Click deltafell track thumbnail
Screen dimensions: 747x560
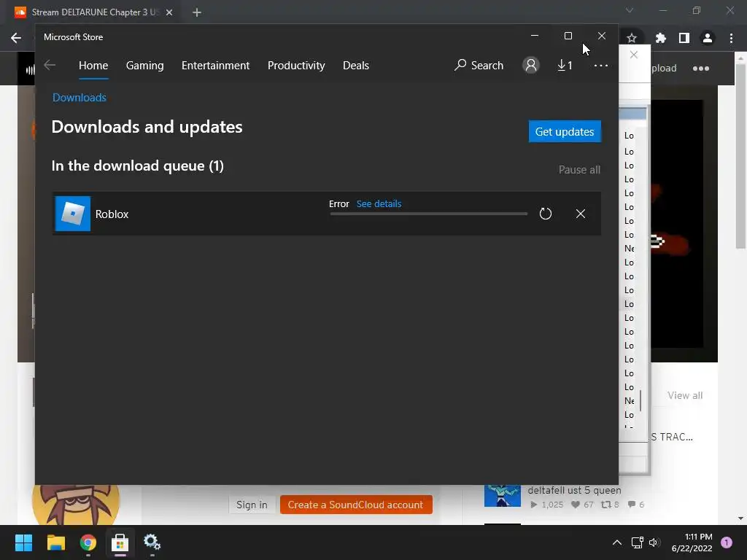[x=503, y=496]
